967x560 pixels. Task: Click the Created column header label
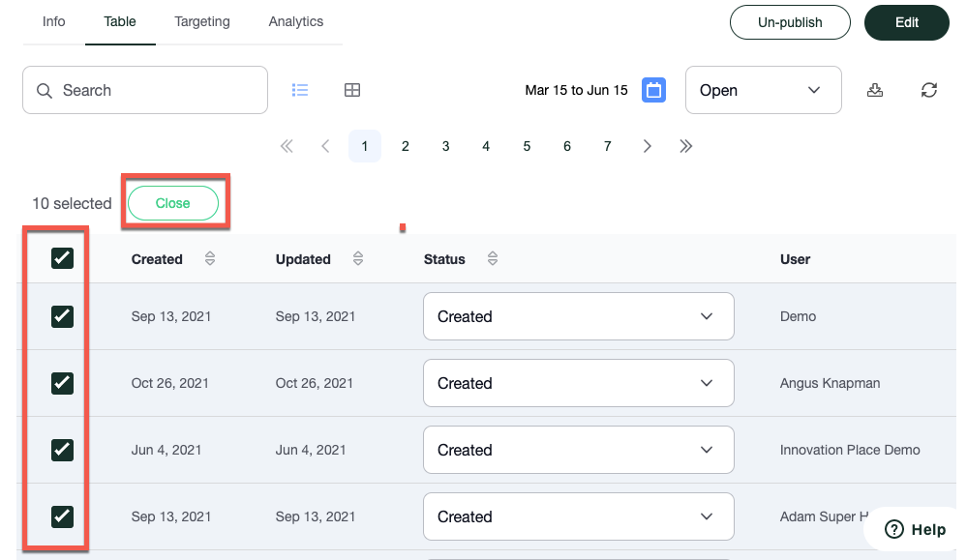157,259
